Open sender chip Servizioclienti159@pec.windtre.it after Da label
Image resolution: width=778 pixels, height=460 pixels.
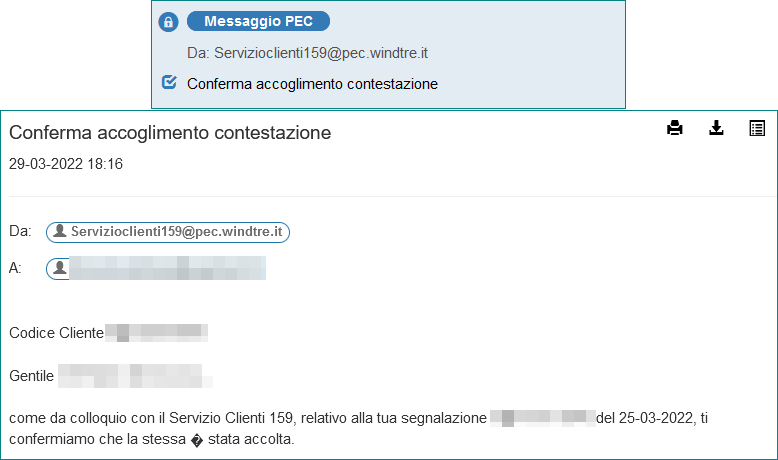[168, 232]
